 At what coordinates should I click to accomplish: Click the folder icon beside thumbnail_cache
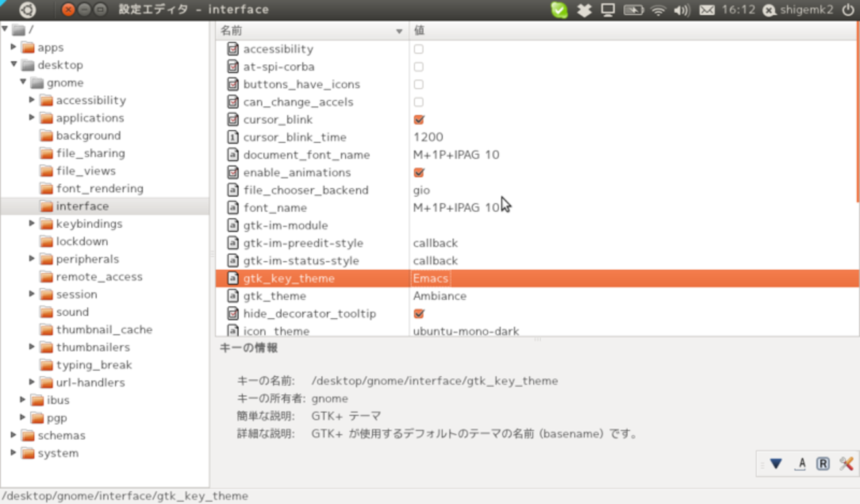[x=46, y=329]
